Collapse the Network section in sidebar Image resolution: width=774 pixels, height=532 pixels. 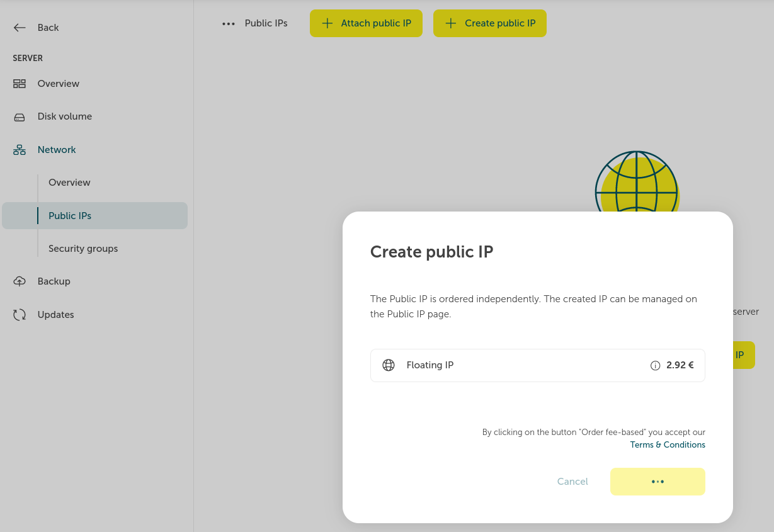(57, 150)
